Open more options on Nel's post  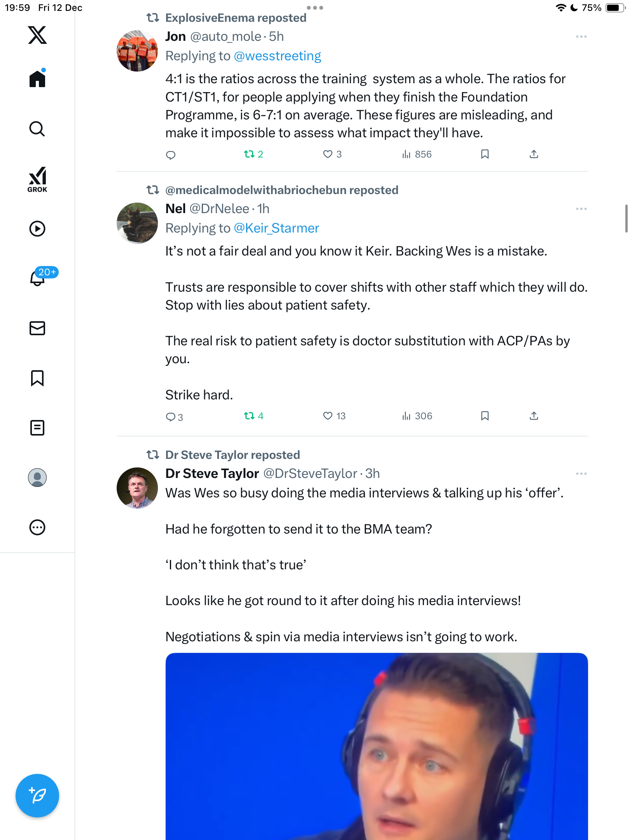(x=581, y=209)
